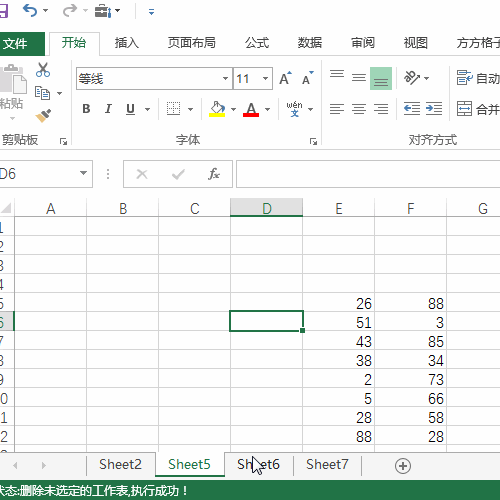Expand the Underline style dropdown arrow
Screen dimensions: 500x500
147,109
